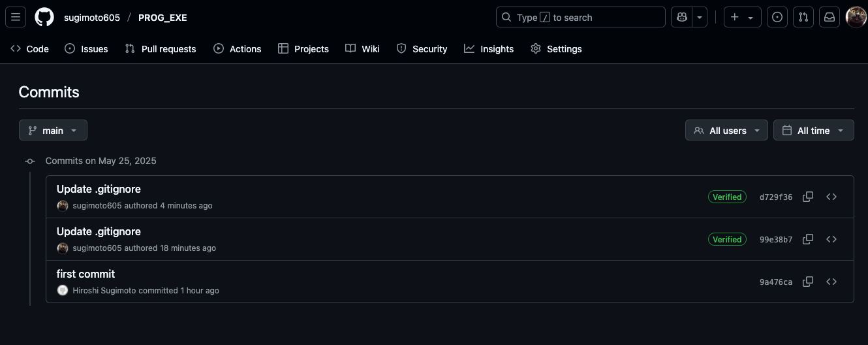Open the hamburger navigation menu
This screenshot has height=345, width=868.
click(x=16, y=18)
